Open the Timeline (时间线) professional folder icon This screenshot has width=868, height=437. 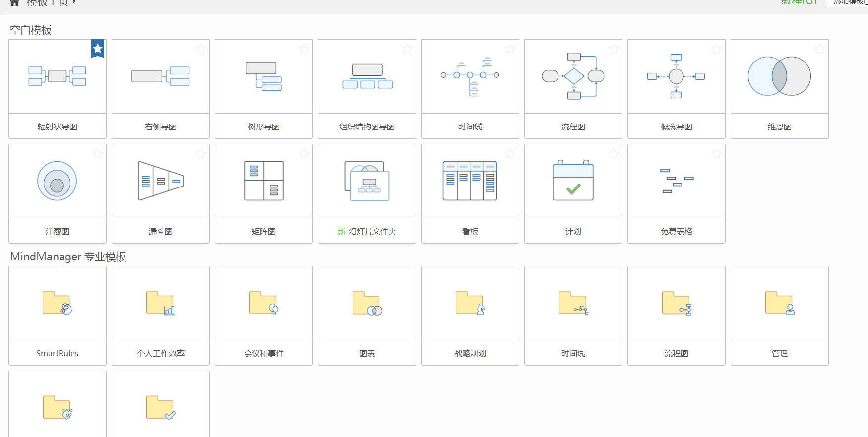(574, 303)
